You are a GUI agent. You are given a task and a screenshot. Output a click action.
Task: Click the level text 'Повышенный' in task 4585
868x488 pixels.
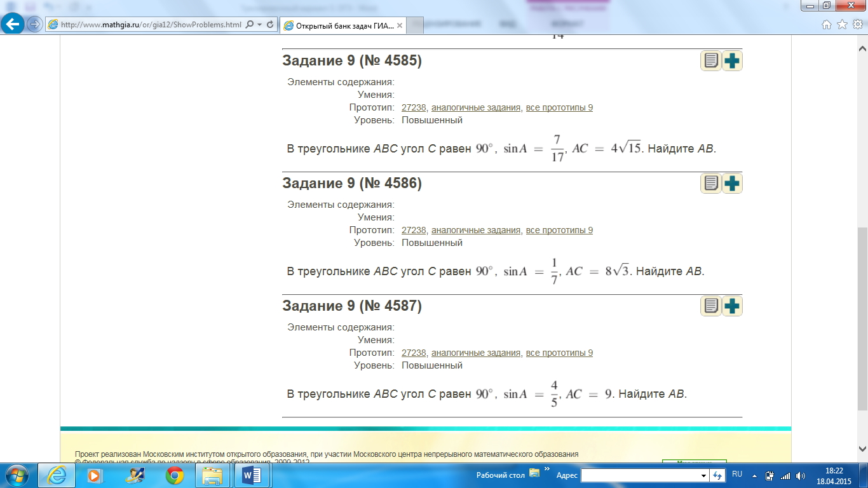tap(432, 120)
